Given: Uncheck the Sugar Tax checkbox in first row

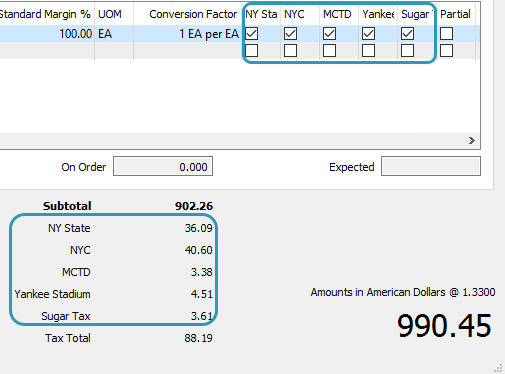Looking at the screenshot, I should [x=408, y=34].
